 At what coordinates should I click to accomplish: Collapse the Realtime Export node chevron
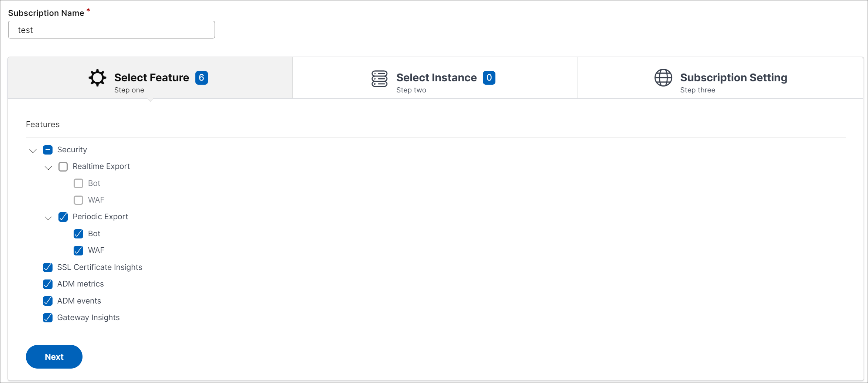pos(48,167)
